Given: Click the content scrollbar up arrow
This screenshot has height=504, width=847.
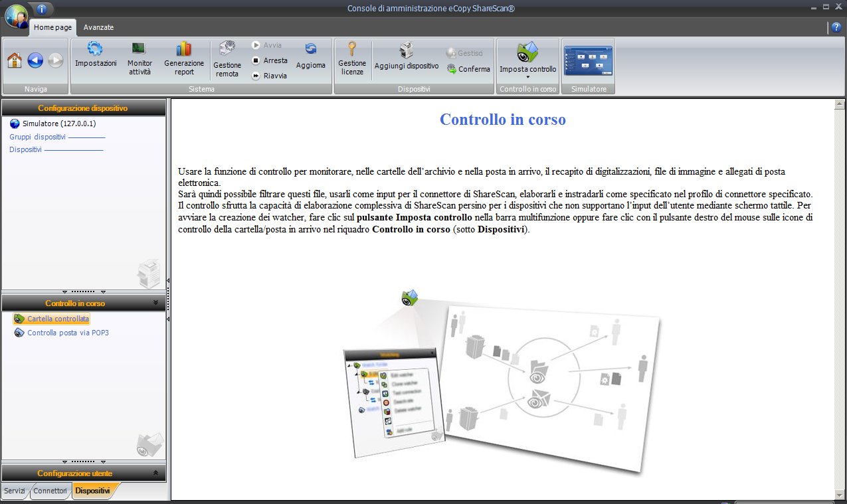Looking at the screenshot, I should click(x=840, y=105).
